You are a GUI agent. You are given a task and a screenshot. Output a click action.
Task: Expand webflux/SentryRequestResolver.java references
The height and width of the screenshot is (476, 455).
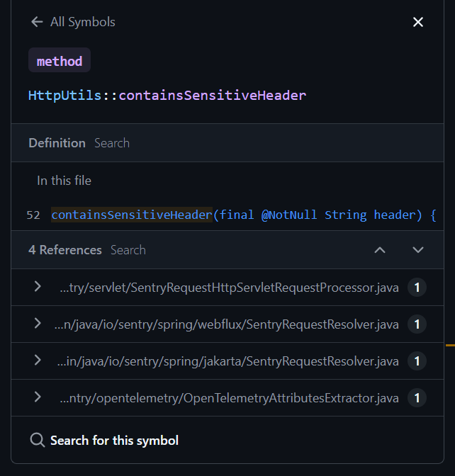(x=38, y=324)
